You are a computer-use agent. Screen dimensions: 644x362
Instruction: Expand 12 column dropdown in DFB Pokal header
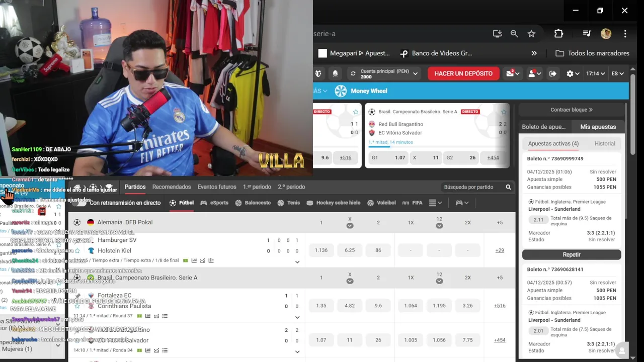click(439, 226)
